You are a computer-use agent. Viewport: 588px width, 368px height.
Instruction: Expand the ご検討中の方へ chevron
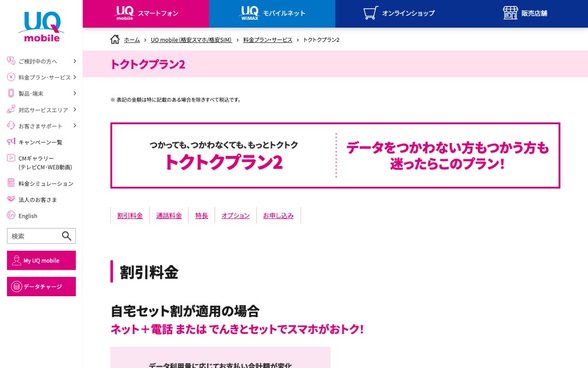pyautogui.click(x=75, y=61)
